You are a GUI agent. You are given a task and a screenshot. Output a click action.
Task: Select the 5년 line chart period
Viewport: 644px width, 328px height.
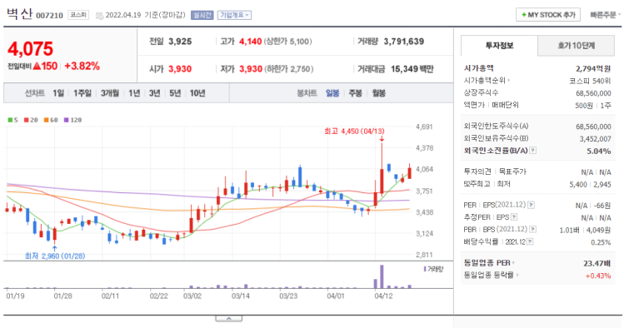pyautogui.click(x=175, y=93)
